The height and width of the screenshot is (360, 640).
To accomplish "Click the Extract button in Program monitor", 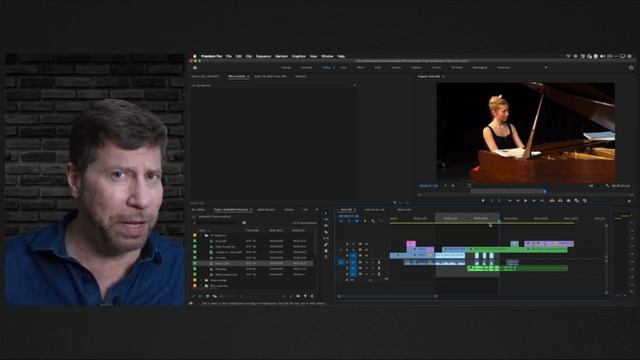I will pyautogui.click(x=560, y=201).
